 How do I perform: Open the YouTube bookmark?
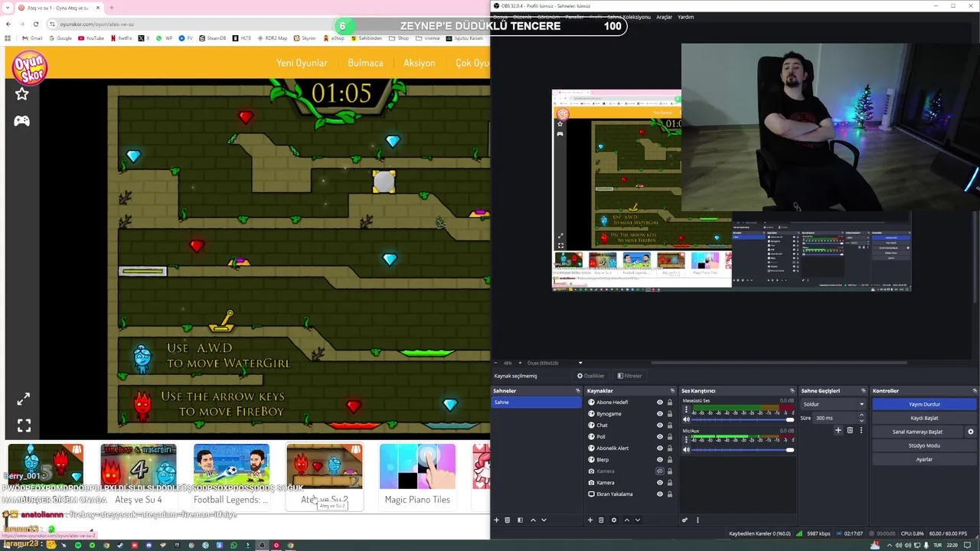(x=91, y=38)
